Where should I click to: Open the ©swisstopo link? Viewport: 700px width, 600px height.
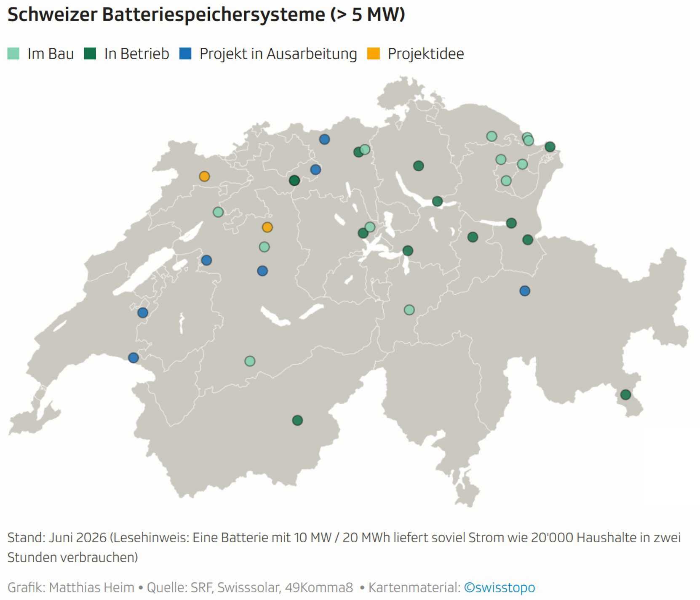(x=500, y=587)
